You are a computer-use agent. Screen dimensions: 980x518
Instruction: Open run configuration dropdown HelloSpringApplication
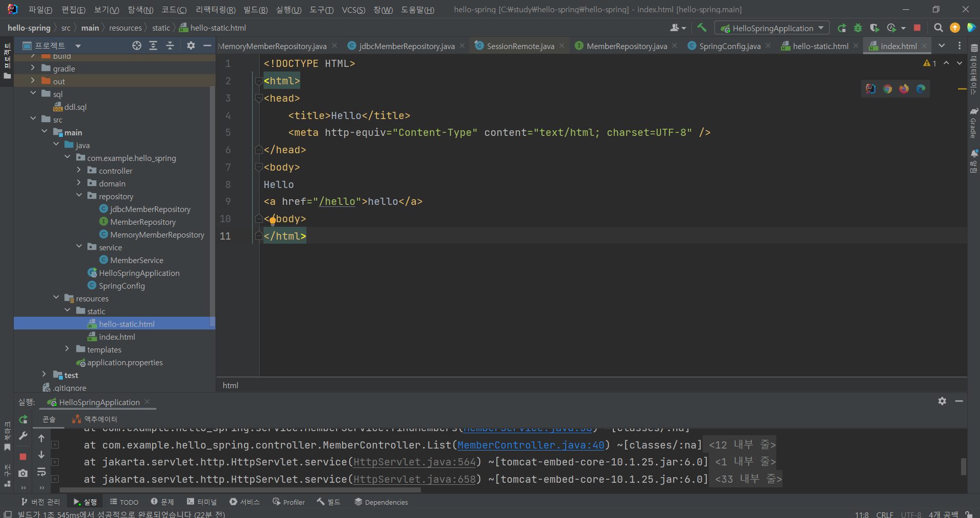(772, 28)
